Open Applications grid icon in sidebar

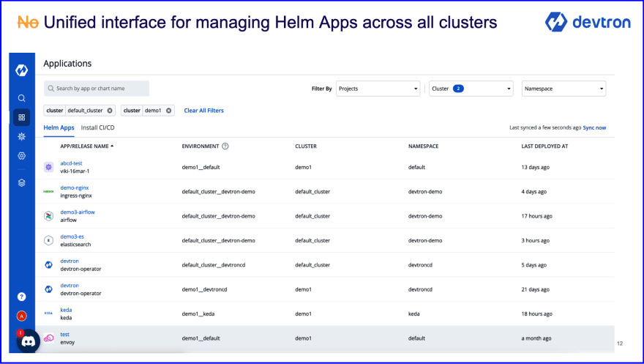point(22,117)
